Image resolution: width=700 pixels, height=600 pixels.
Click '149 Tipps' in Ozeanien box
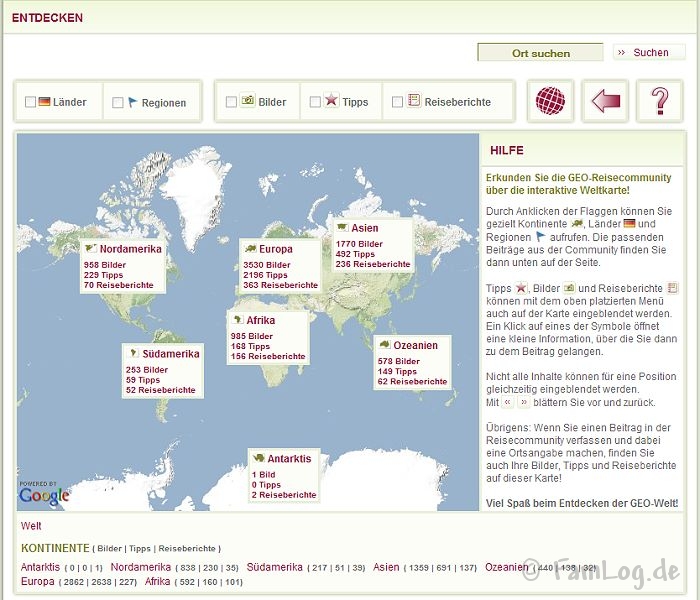tap(397, 371)
